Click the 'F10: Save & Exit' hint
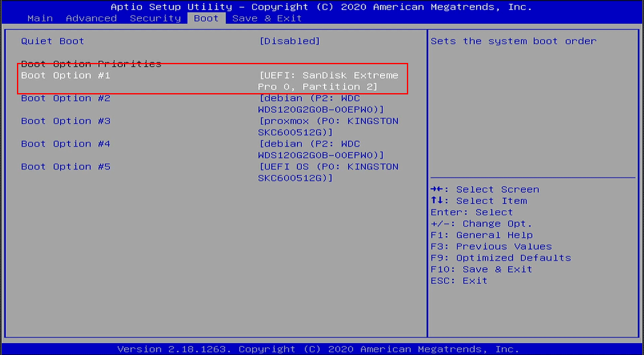 click(x=481, y=269)
